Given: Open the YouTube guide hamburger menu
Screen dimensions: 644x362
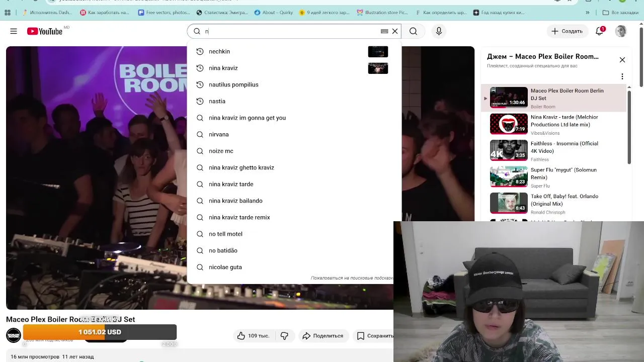Looking at the screenshot, I should pyautogui.click(x=14, y=31).
